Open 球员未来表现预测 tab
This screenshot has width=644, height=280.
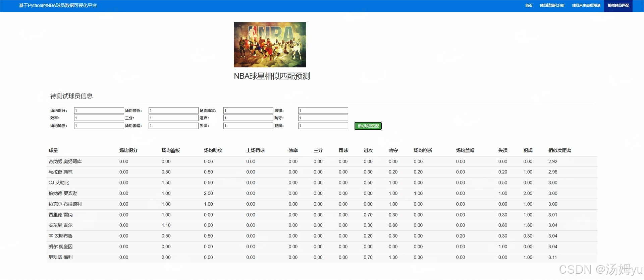point(586,6)
